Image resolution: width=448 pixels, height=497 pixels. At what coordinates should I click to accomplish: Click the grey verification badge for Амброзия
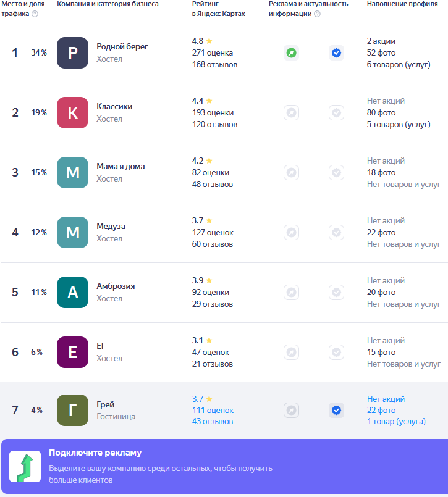pos(336,292)
